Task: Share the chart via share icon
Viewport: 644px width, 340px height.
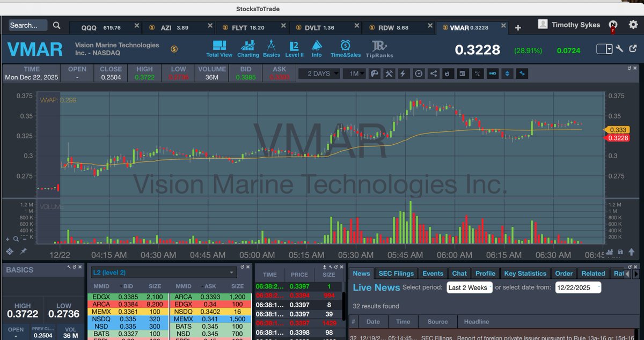Action: click(x=434, y=73)
